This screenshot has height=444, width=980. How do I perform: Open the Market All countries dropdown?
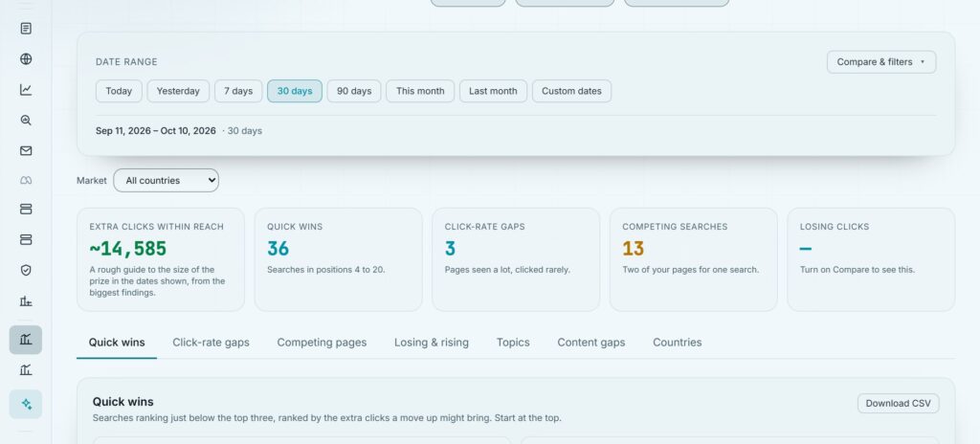tap(167, 180)
